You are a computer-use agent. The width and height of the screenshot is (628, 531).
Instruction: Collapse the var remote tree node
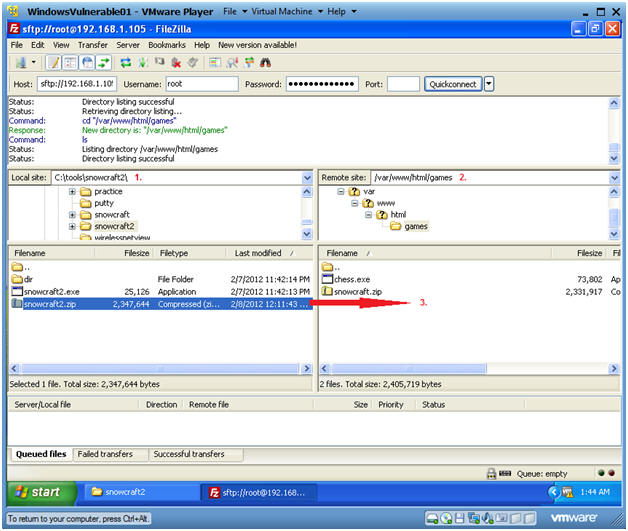340,191
